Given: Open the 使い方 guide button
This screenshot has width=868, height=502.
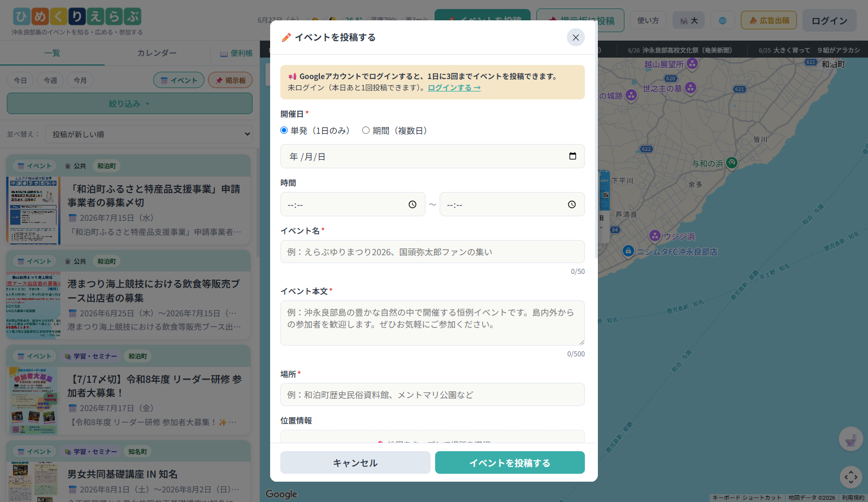Looking at the screenshot, I should 648,20.
